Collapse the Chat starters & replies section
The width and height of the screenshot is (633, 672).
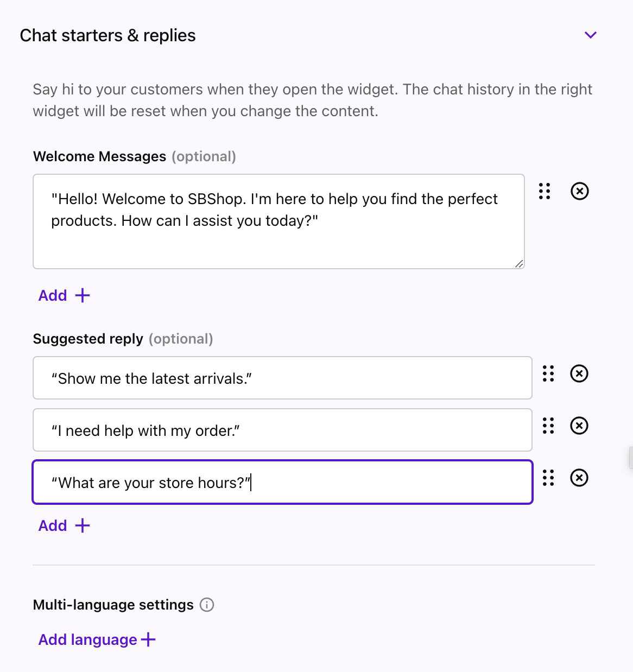[590, 35]
